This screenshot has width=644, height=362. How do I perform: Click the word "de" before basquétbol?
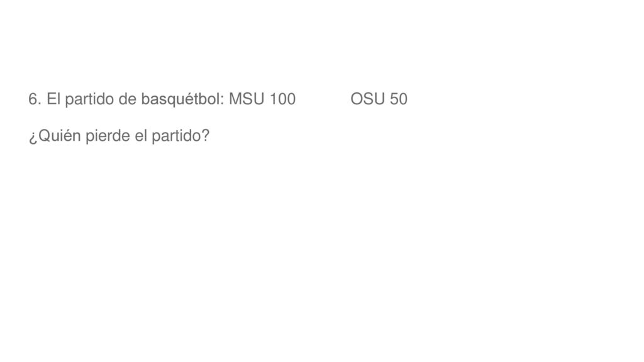127,99
